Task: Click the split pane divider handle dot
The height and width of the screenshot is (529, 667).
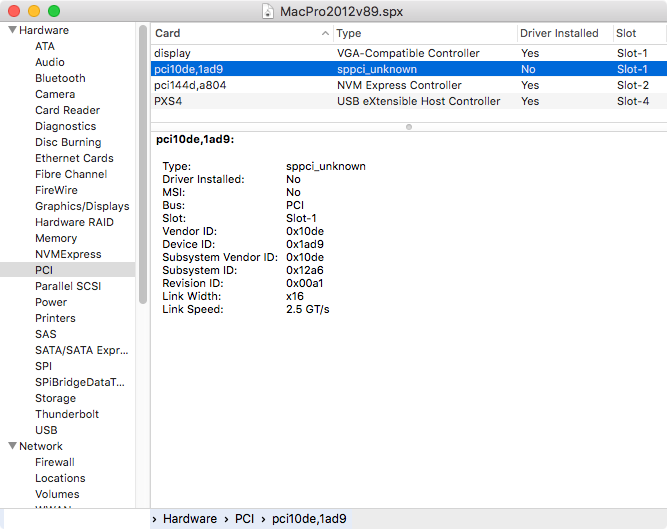Action: click(x=409, y=127)
